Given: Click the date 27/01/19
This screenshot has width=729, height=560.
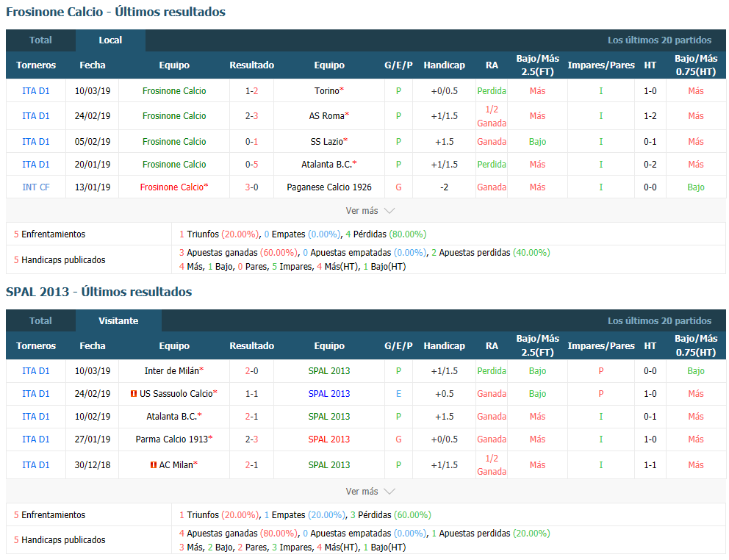Looking at the screenshot, I should [93, 439].
